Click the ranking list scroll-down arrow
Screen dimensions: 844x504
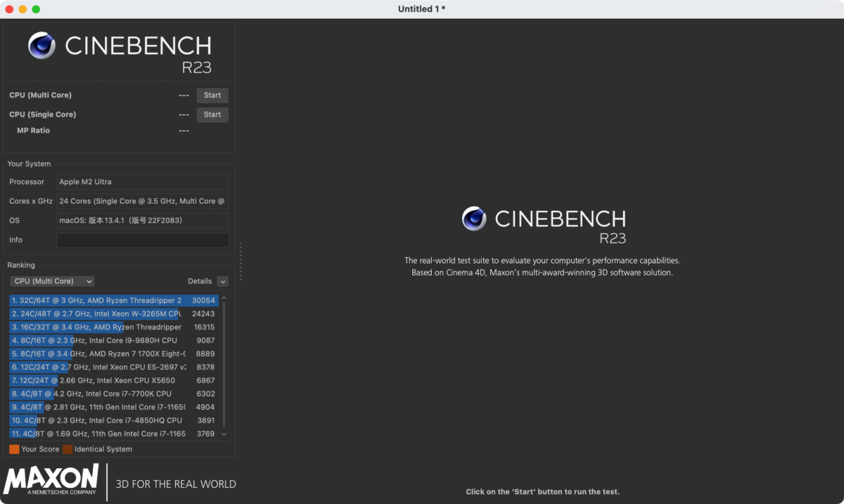coord(224,434)
